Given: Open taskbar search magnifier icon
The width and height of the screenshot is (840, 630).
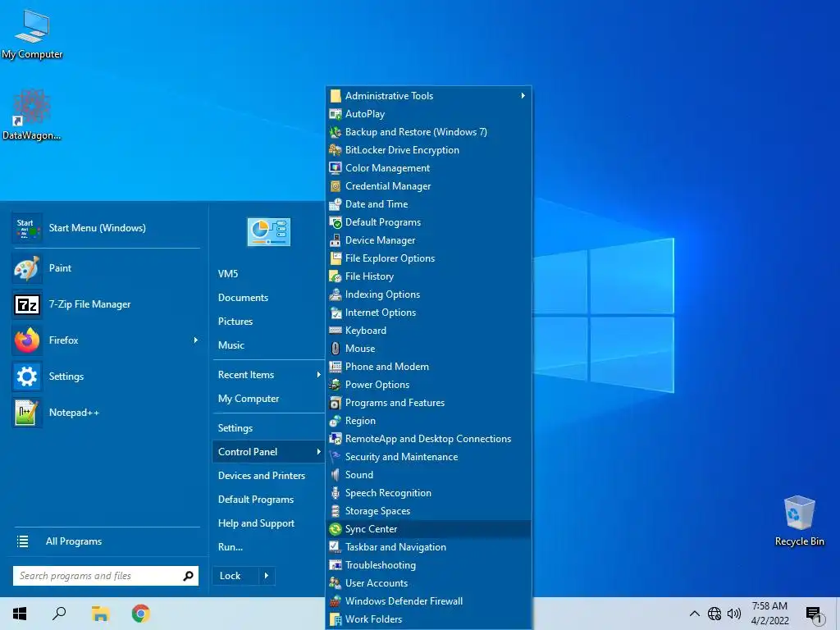Looking at the screenshot, I should (x=59, y=614).
